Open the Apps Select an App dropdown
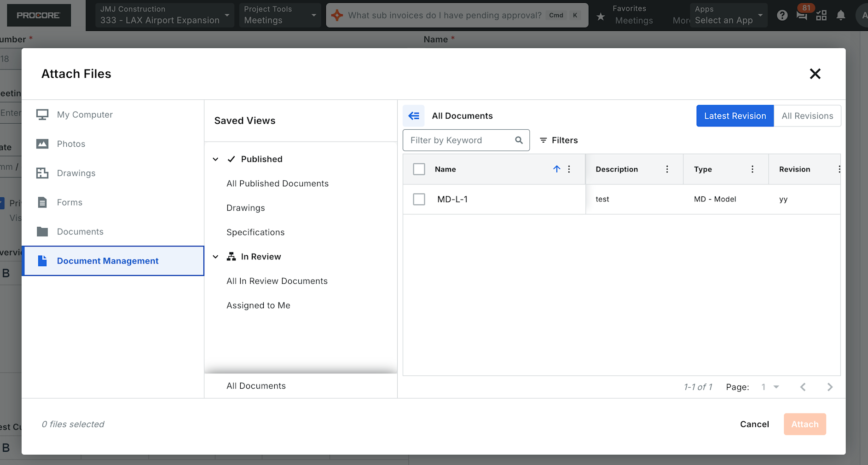The width and height of the screenshot is (868, 465). click(729, 15)
